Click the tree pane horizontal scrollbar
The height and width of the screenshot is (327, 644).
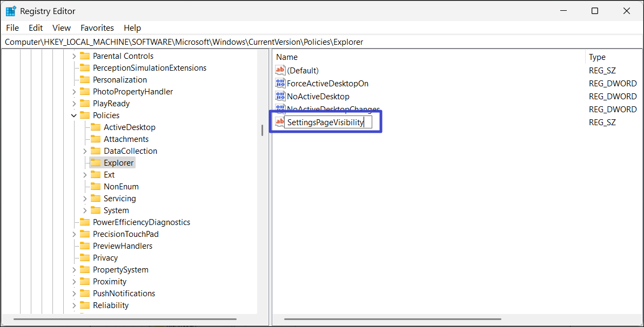tap(125, 319)
